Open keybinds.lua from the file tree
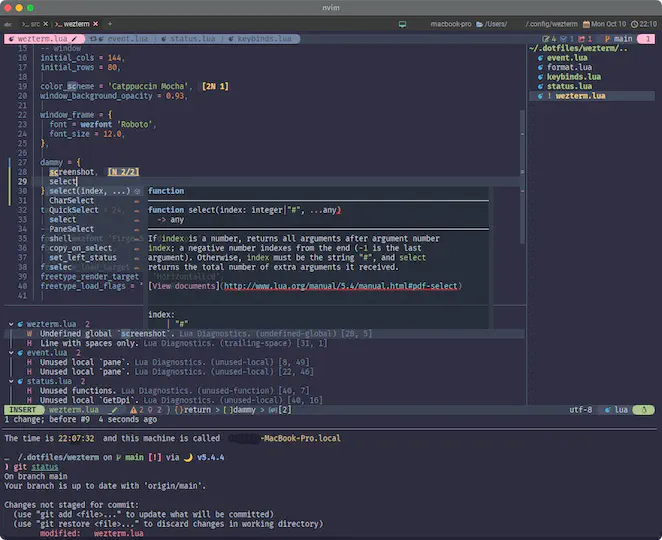The height and width of the screenshot is (540, 662). click(x=573, y=77)
